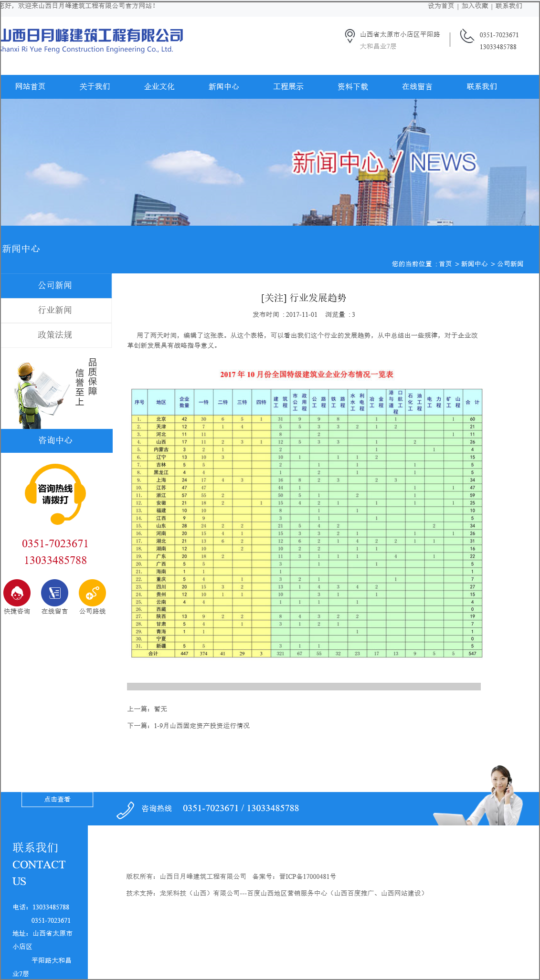540x980 pixels.
Task: Click the company logo title
Action: pyautogui.click(x=92, y=36)
